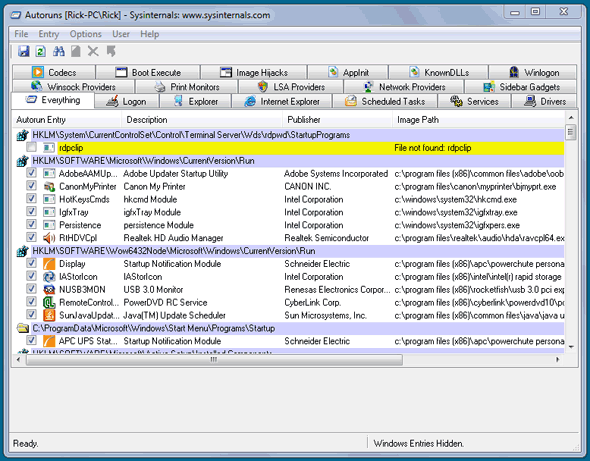590x461 pixels.
Task: Sort by the Autorun Entry column header
Action: pos(67,120)
